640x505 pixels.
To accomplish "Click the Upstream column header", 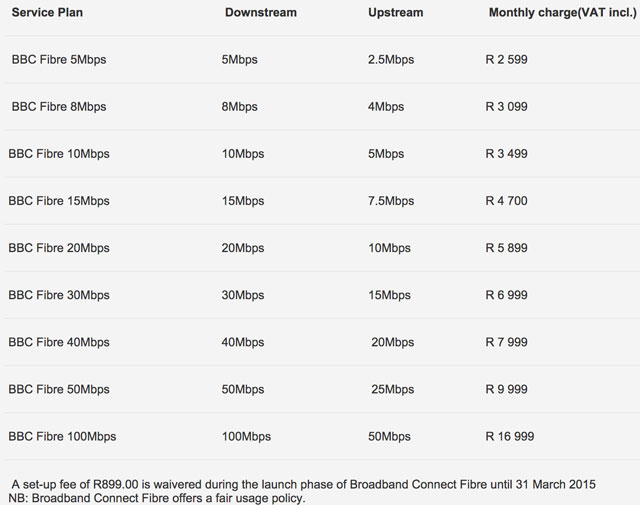I will (396, 13).
